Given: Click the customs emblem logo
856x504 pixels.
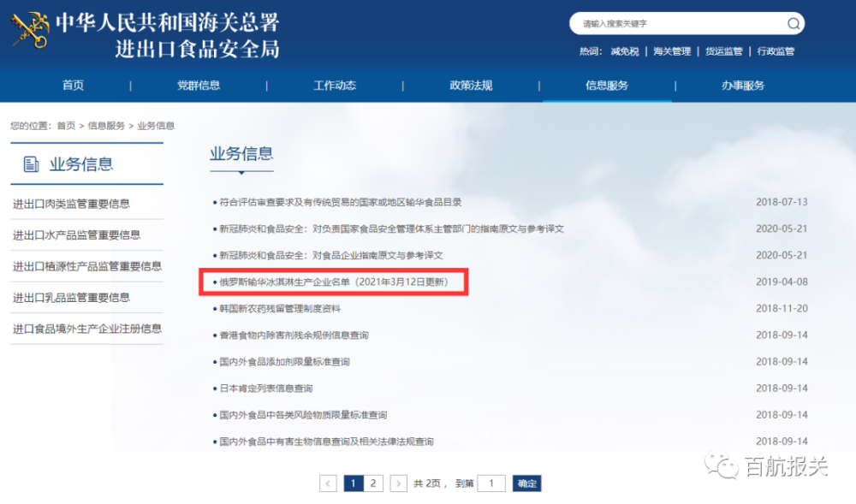Looking at the screenshot, I should pyautogui.click(x=30, y=31).
